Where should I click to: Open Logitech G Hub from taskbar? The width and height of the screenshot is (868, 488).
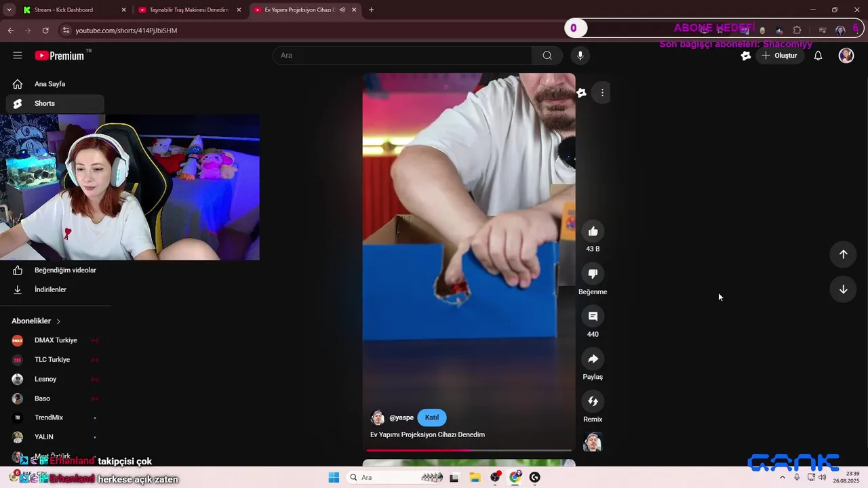click(x=535, y=478)
